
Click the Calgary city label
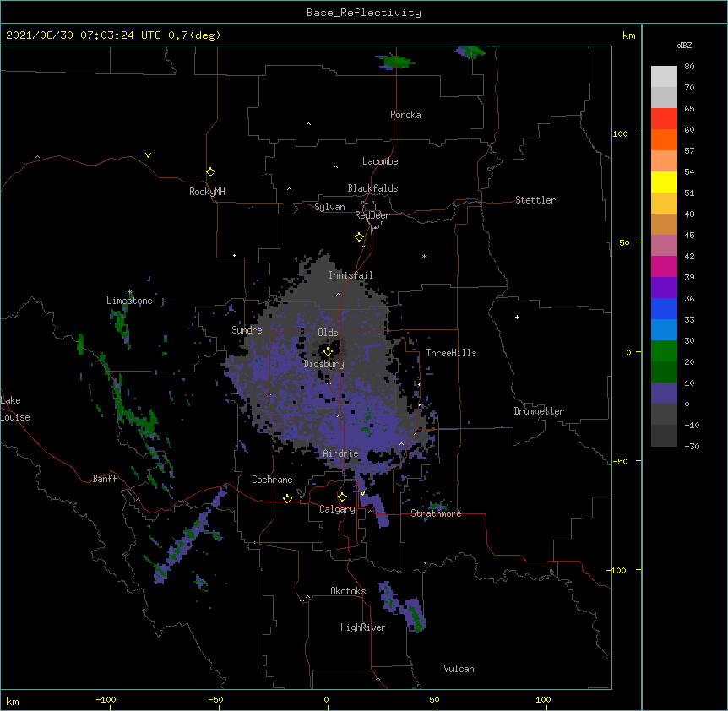337,509
